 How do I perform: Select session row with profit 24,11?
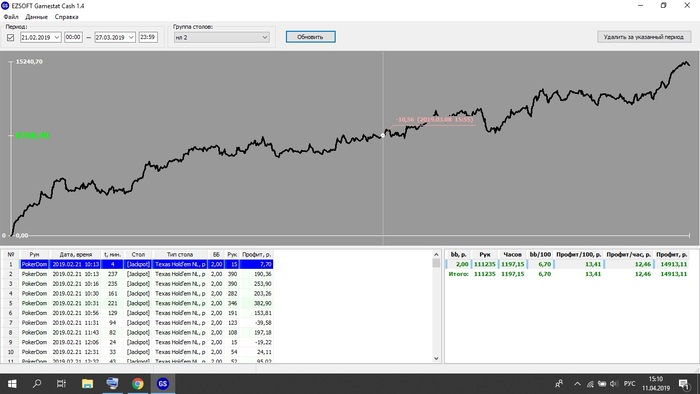138,352
